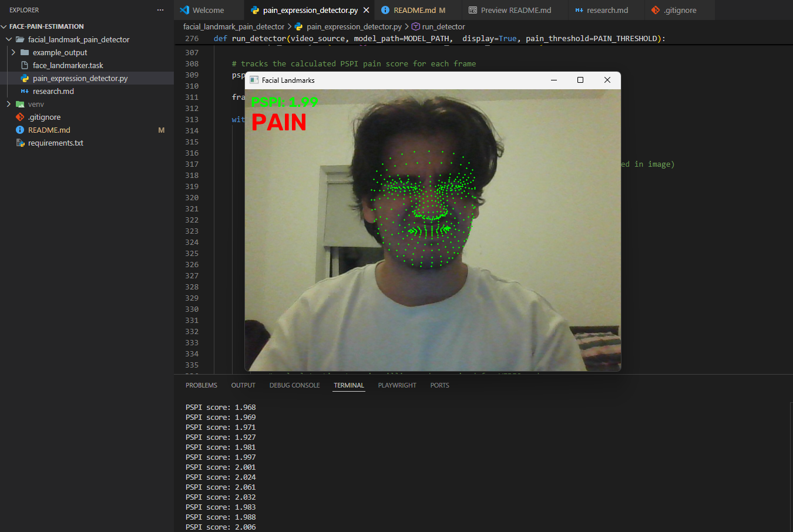Screen dimensions: 793x532
Task: Click venv folder icon in Explorer
Action: pyautogui.click(x=20, y=104)
